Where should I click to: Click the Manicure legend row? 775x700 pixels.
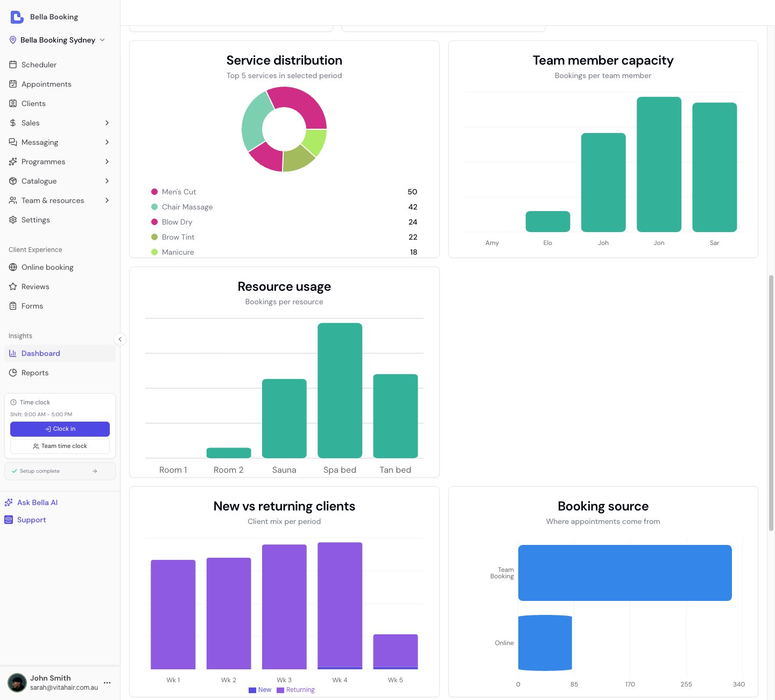[284, 252]
